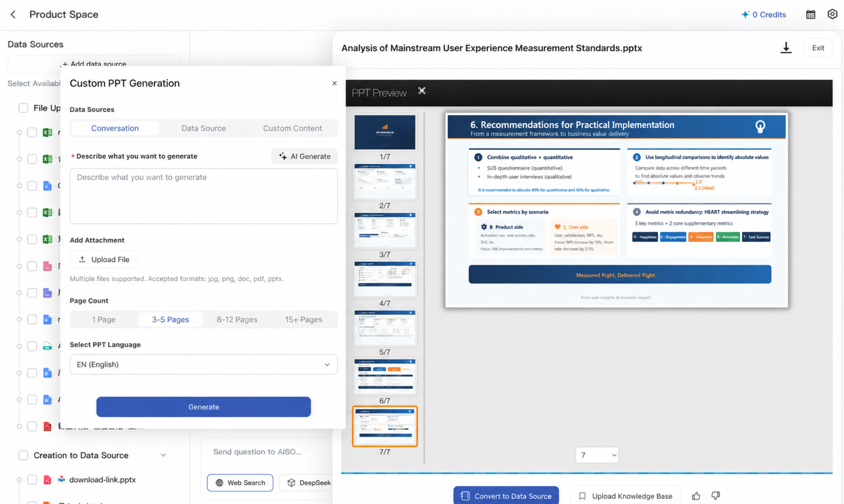The height and width of the screenshot is (504, 844).
Task: Click the blue Generate button
Action: (x=203, y=407)
